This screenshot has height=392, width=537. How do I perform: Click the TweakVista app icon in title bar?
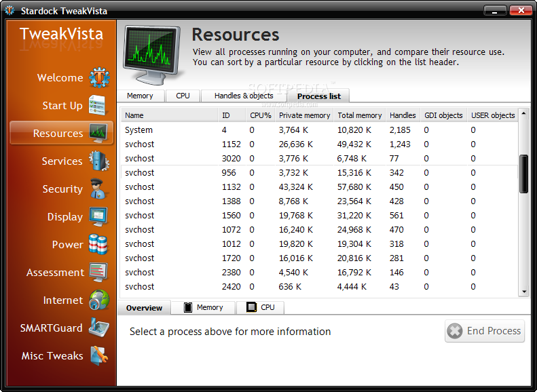(x=10, y=10)
